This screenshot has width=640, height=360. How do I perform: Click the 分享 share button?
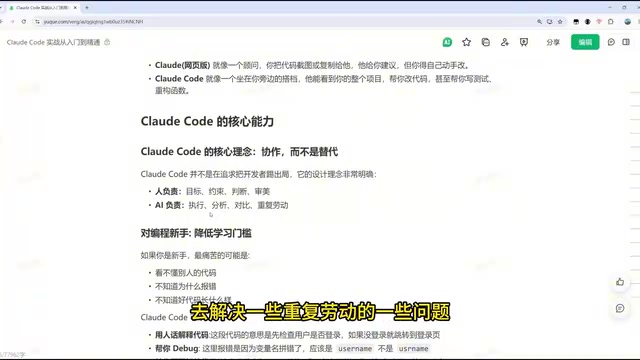[553, 42]
